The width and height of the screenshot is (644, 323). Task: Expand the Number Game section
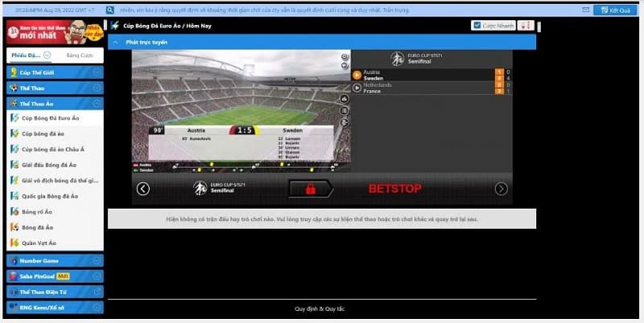[97, 260]
